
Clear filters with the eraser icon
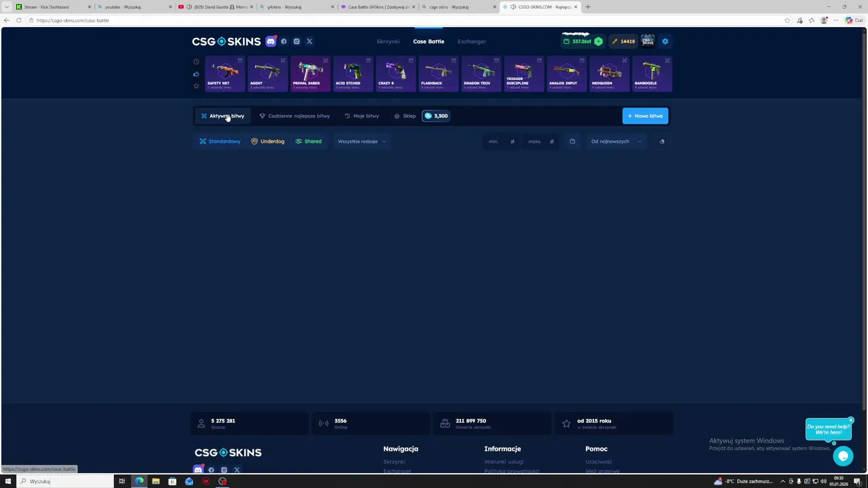pyautogui.click(x=662, y=142)
